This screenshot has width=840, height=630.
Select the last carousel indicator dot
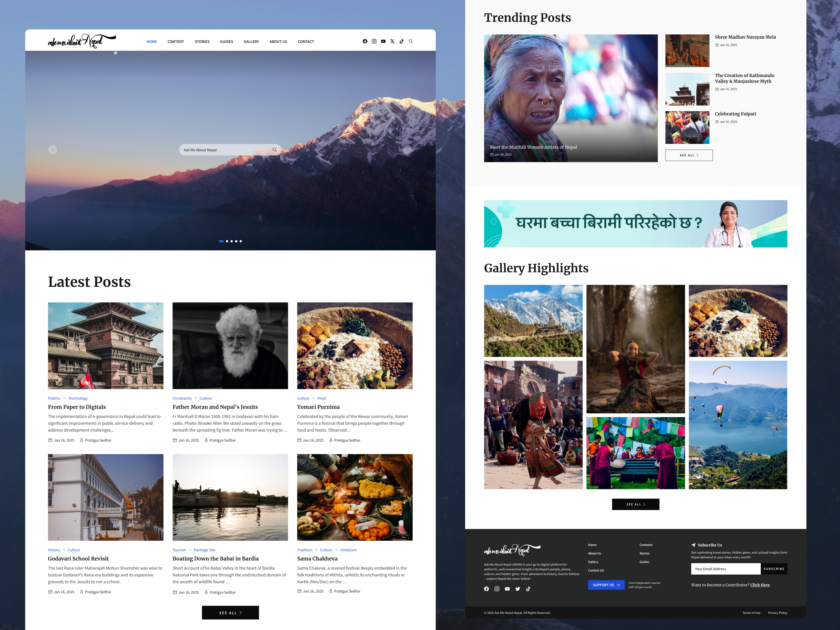pyautogui.click(x=241, y=241)
